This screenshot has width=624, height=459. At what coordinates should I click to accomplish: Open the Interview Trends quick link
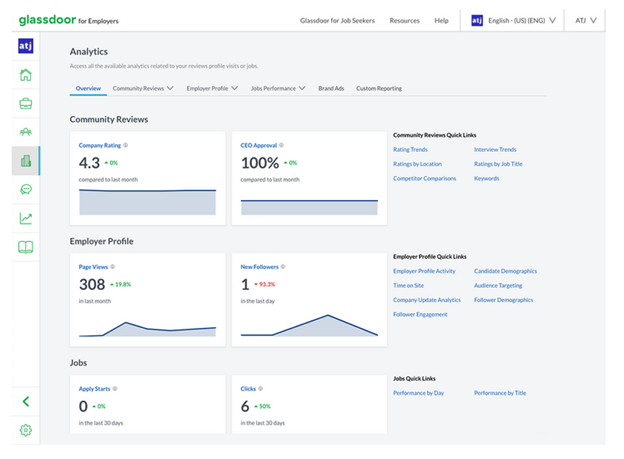coord(495,150)
